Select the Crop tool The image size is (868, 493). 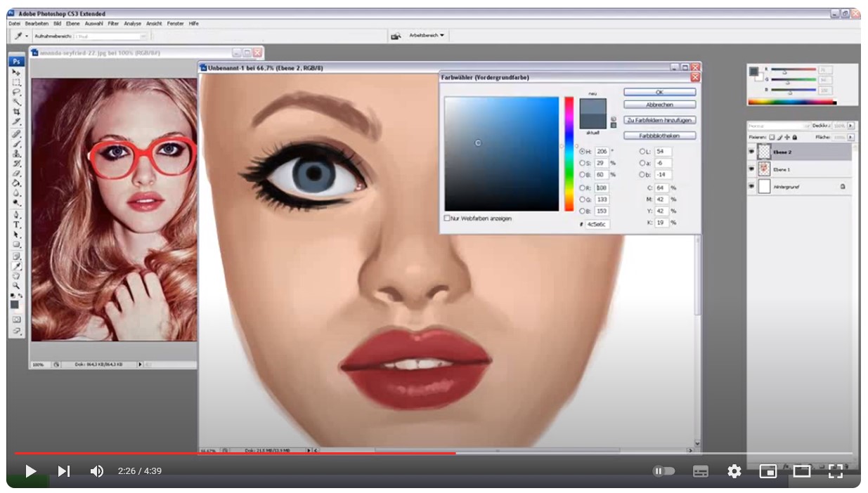point(16,112)
